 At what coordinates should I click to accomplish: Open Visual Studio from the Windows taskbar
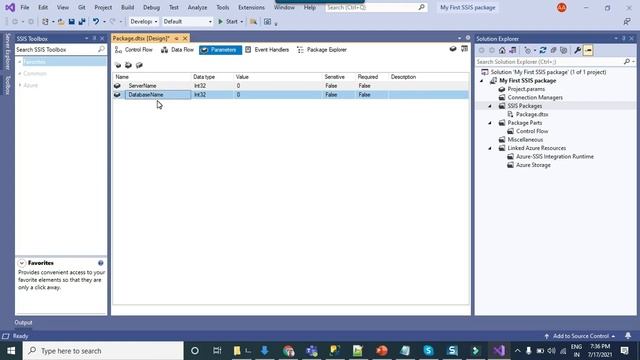click(x=499, y=351)
